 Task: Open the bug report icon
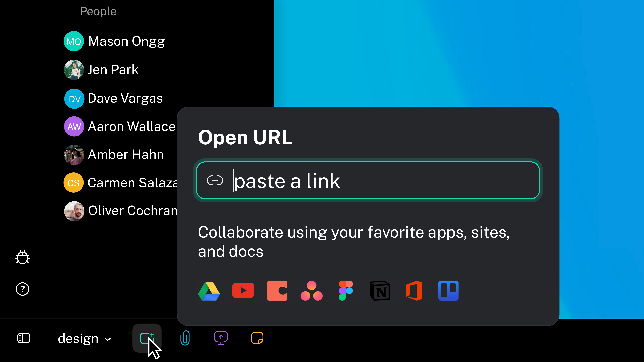tap(22, 257)
